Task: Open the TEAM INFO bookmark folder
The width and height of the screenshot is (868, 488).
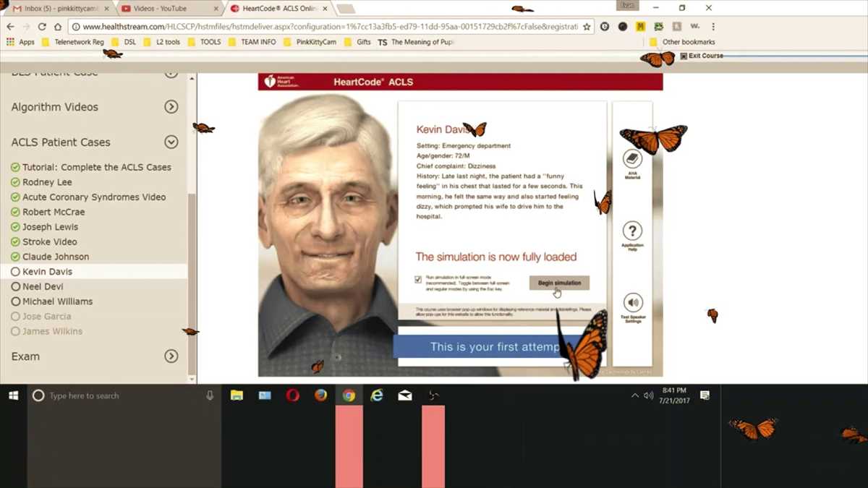Action: pos(252,42)
